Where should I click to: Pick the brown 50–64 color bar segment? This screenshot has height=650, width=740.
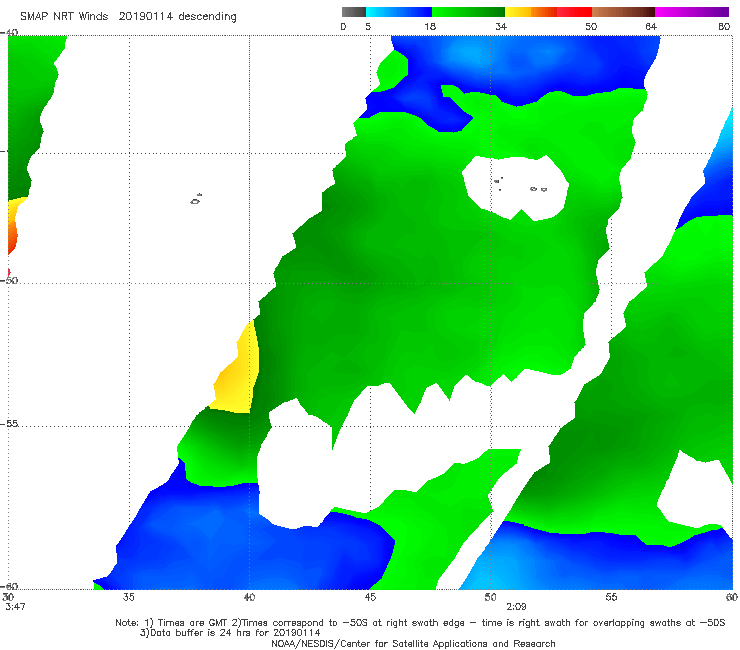[x=623, y=12]
